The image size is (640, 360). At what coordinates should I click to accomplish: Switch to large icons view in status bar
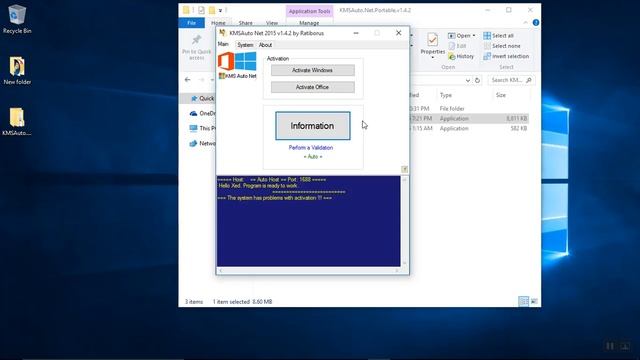click(534, 301)
